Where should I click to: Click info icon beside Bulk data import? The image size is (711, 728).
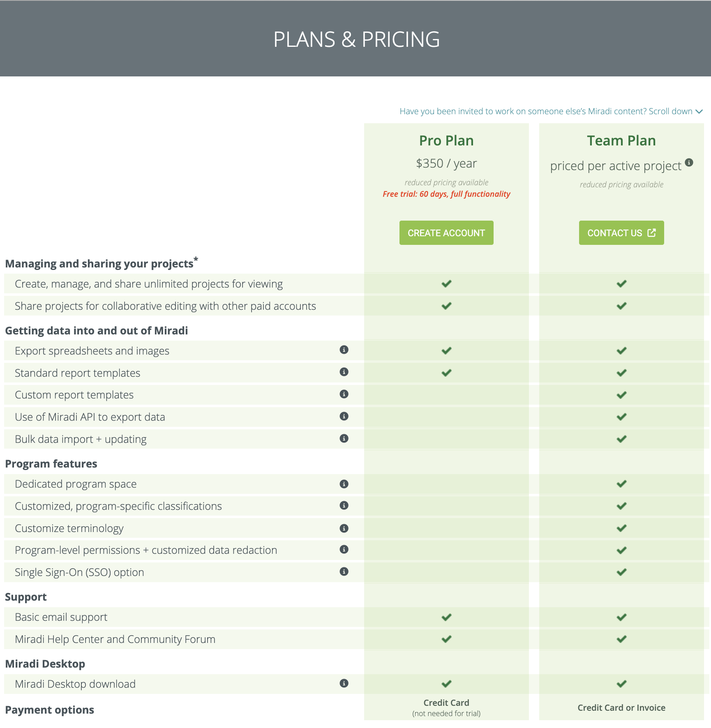[x=344, y=438]
